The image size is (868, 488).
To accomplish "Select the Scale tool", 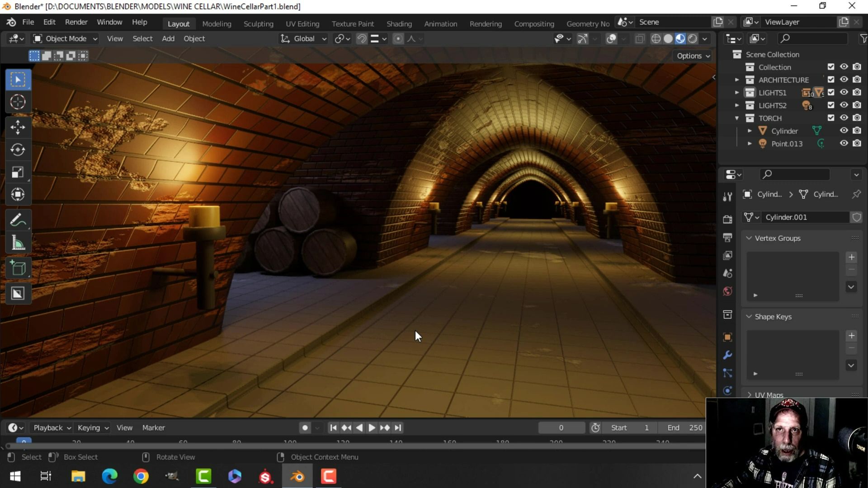I will 18,172.
